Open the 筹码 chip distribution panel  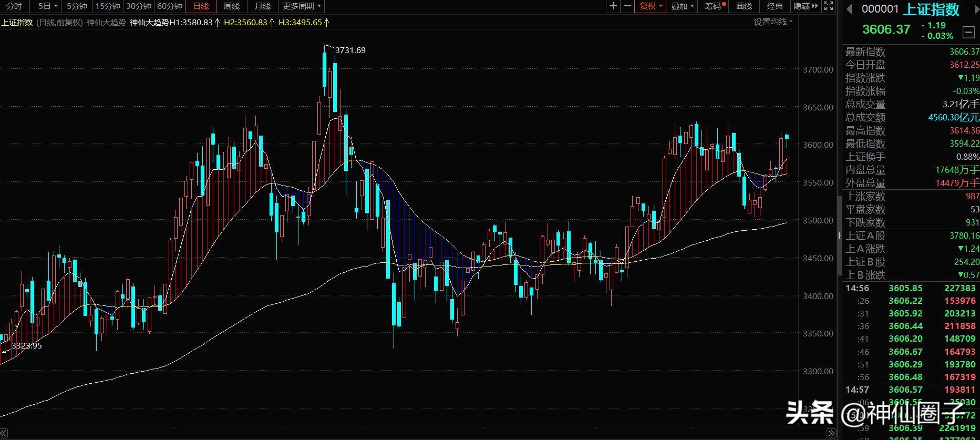(x=715, y=6)
